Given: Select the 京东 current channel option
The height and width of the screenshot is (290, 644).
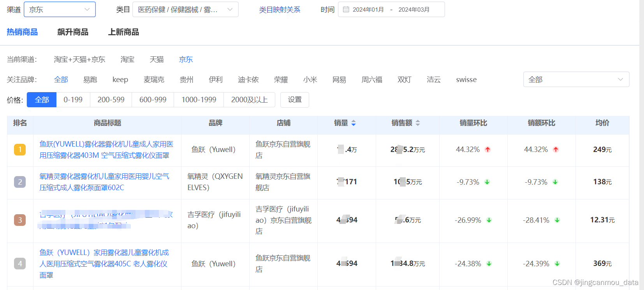Looking at the screenshot, I should pos(186,59).
